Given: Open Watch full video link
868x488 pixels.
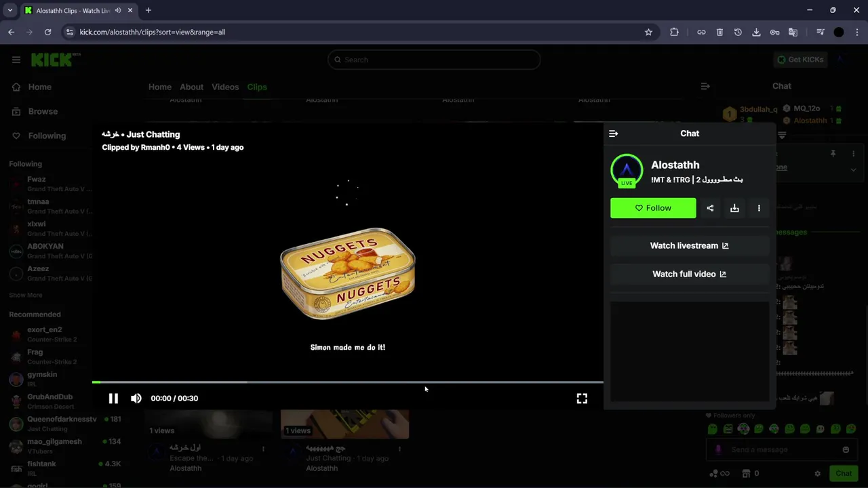Looking at the screenshot, I should pos(690,274).
